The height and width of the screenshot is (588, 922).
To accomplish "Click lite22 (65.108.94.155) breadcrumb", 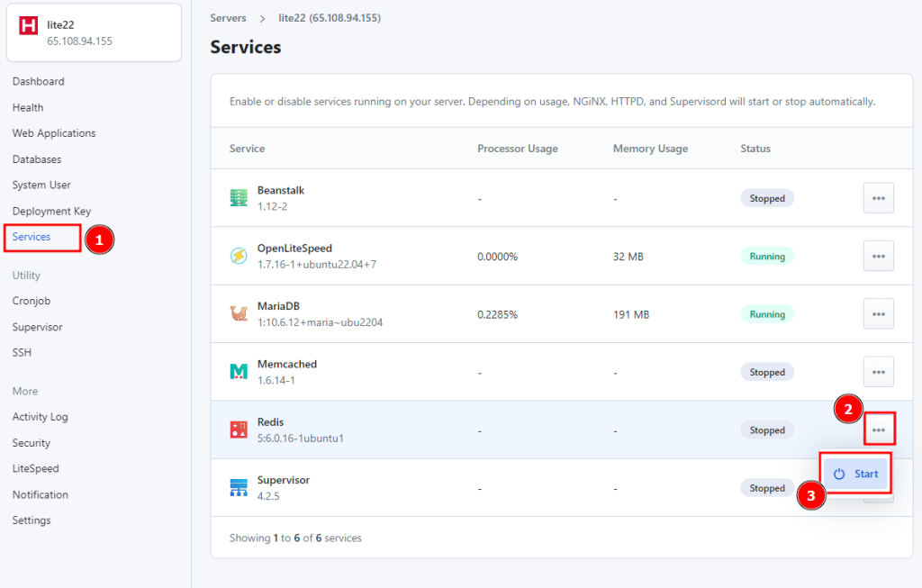I will click(330, 18).
